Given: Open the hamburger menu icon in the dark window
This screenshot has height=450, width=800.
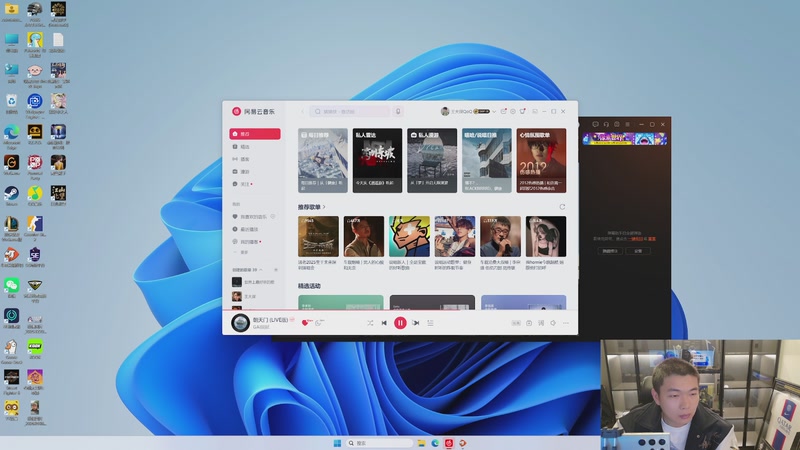Looking at the screenshot, I should click(628, 124).
